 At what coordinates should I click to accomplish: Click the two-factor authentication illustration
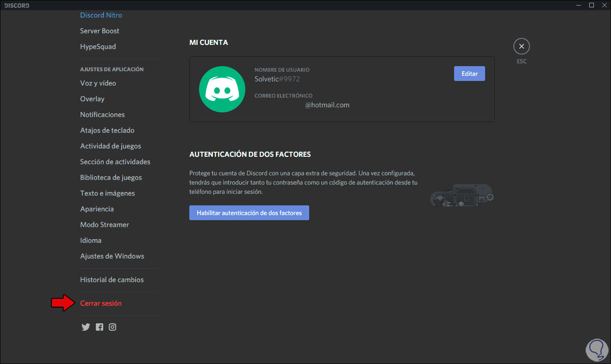[x=461, y=195]
